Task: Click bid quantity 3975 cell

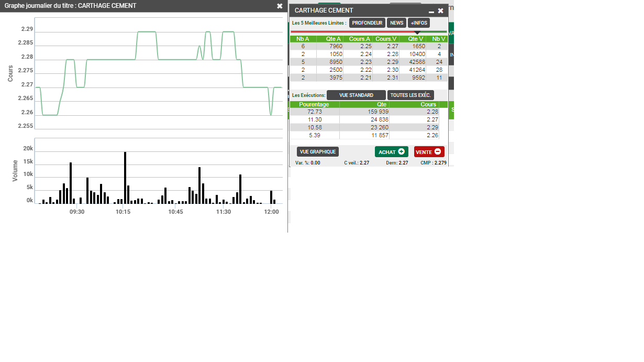Action: pos(330,78)
